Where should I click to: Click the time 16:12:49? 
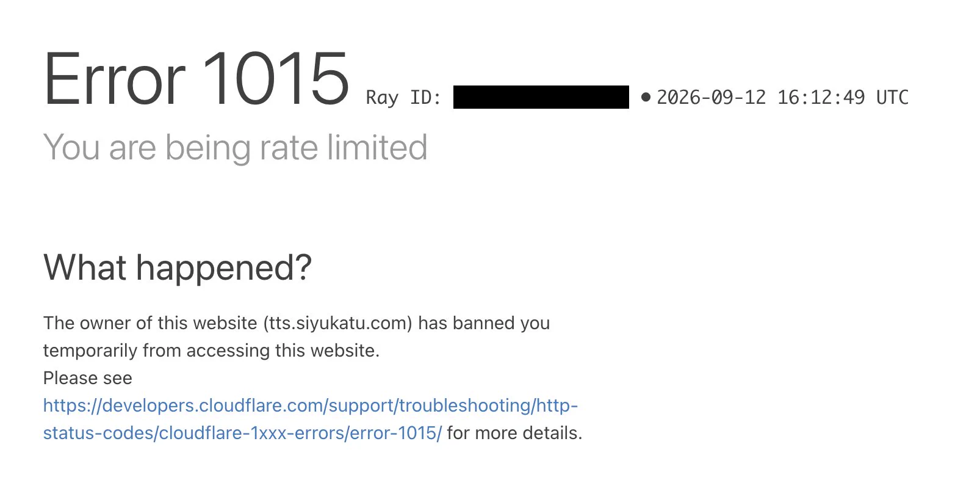point(821,97)
